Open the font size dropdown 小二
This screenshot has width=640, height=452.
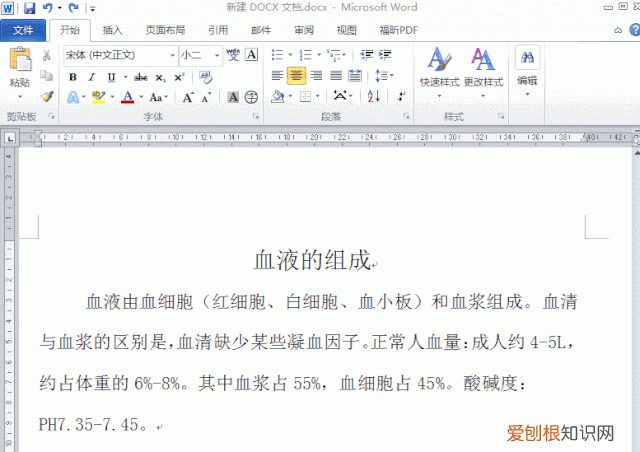[x=217, y=56]
